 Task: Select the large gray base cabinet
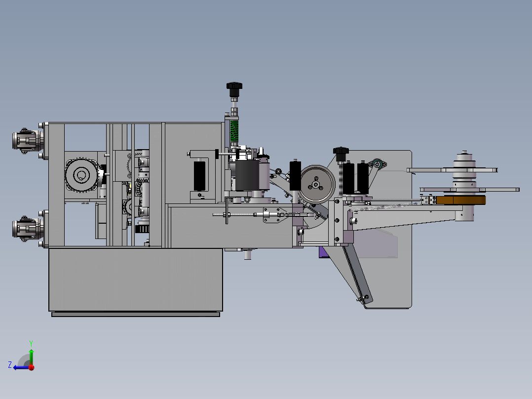point(136,279)
